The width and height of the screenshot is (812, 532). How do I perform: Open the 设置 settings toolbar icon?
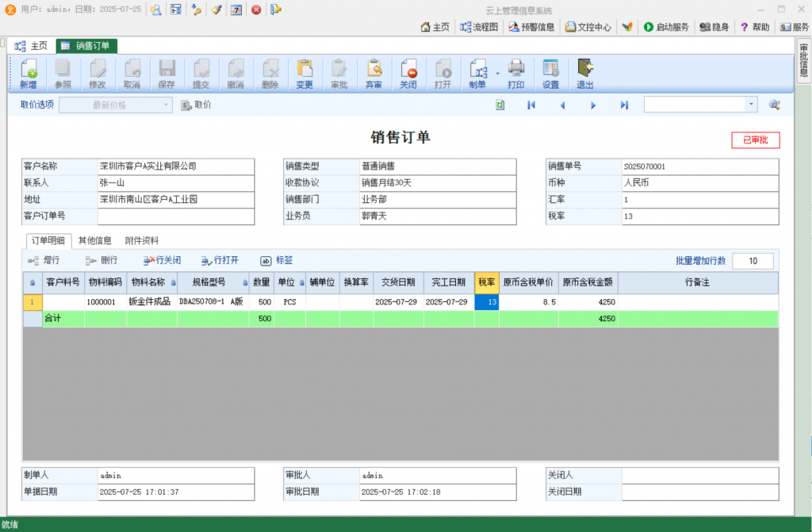pyautogui.click(x=550, y=74)
